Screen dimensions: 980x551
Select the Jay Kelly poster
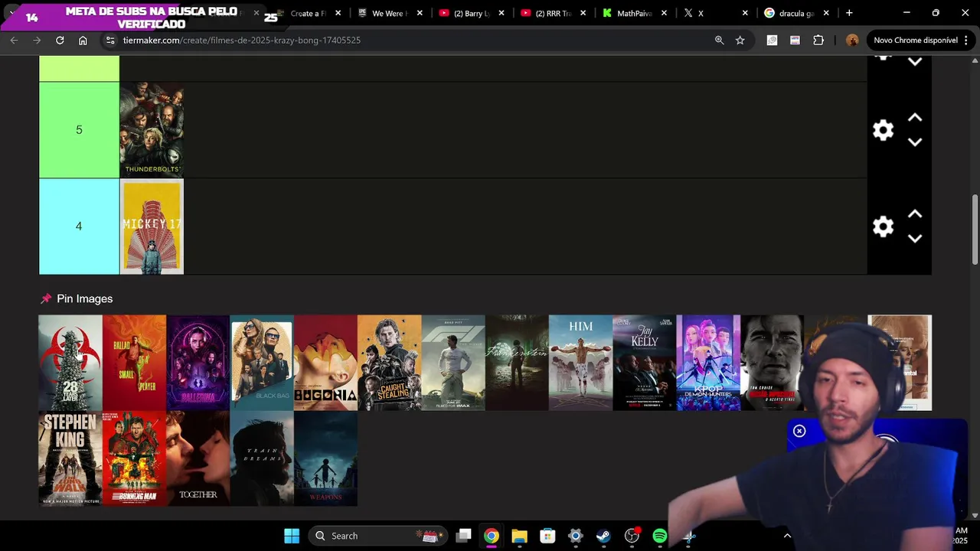(x=644, y=363)
